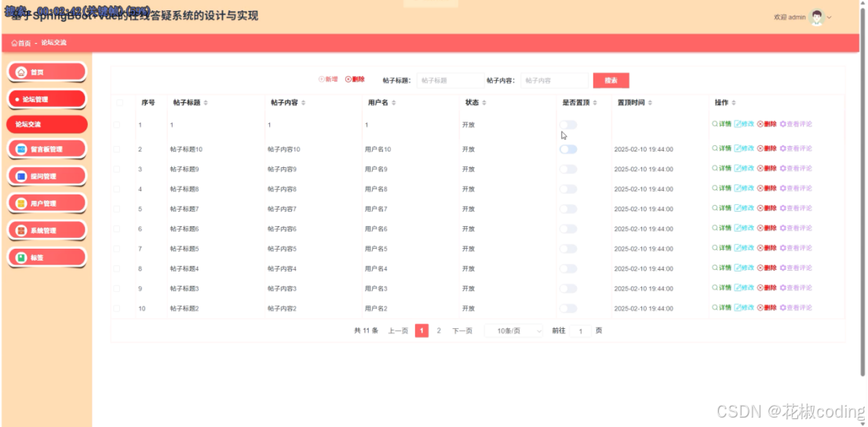Sort by 帖子内容 column arrows
Screen dimensions: 868x427
pos(304,103)
